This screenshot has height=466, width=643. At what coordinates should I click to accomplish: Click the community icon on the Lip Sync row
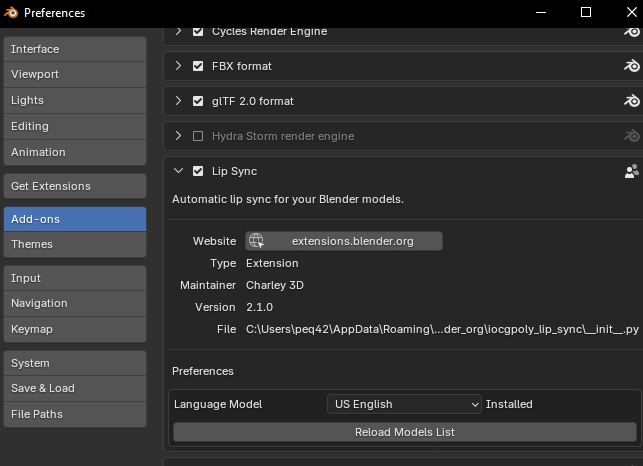tap(631, 171)
